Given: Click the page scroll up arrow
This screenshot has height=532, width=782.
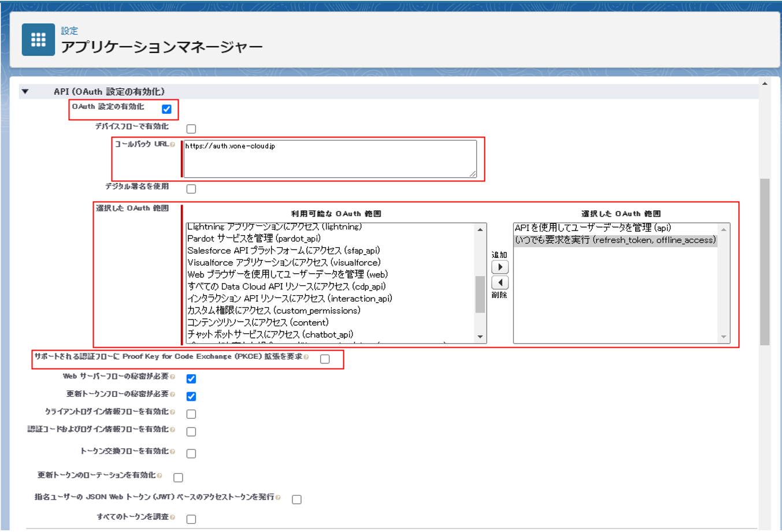Looking at the screenshot, I should pos(765,84).
